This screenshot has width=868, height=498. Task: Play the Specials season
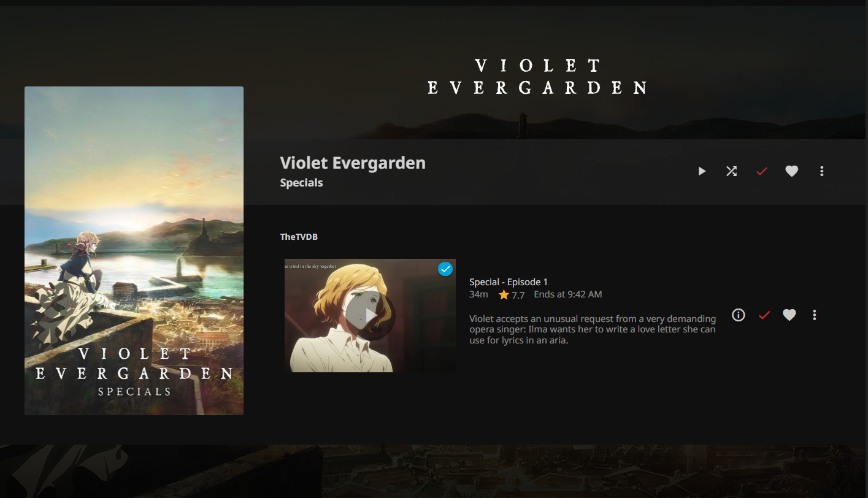tap(702, 171)
